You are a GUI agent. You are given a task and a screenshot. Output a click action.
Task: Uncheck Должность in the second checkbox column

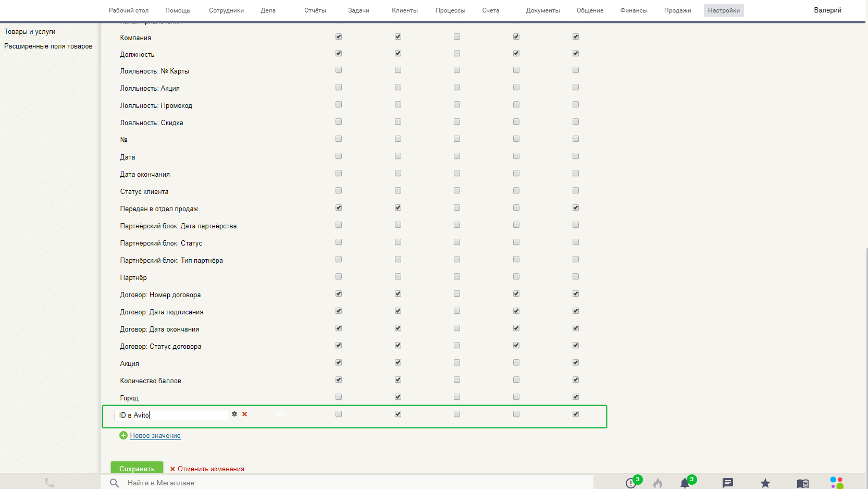(x=398, y=53)
